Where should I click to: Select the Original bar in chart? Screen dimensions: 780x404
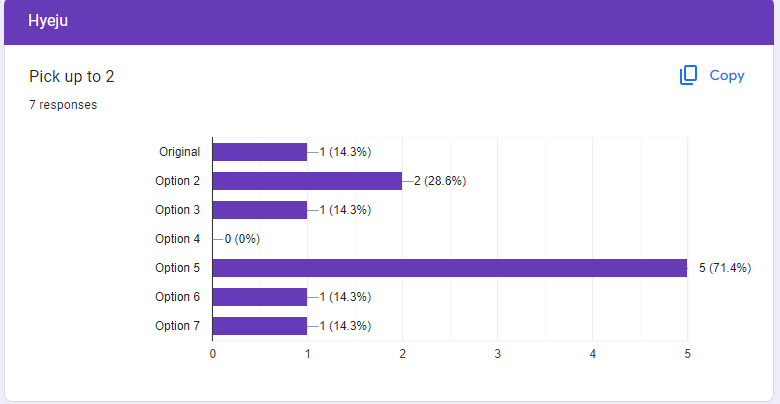pyautogui.click(x=260, y=152)
